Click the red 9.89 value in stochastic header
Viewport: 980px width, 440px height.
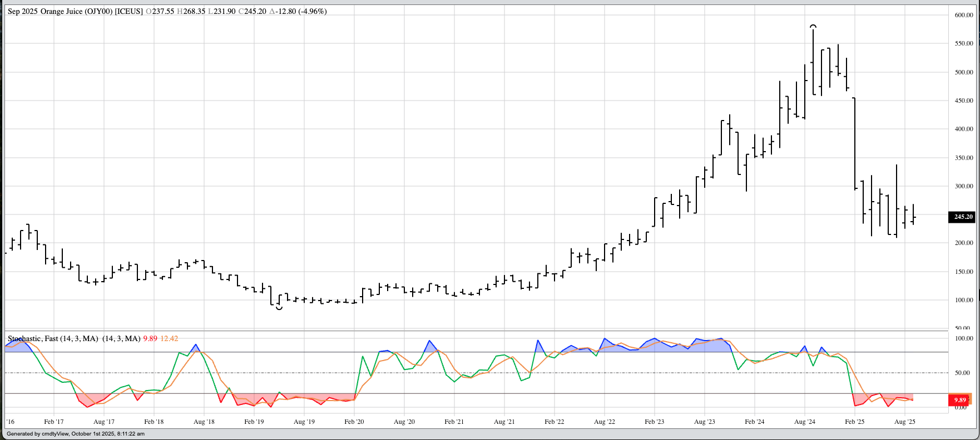(x=150, y=338)
